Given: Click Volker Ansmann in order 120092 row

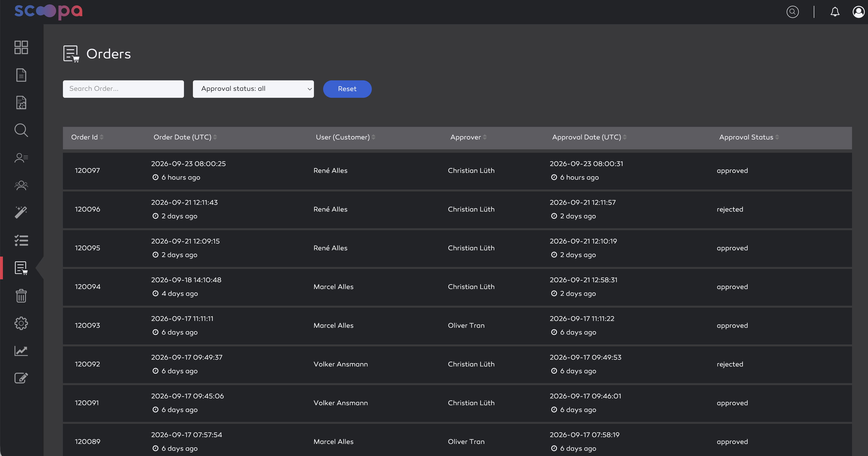Looking at the screenshot, I should [341, 364].
